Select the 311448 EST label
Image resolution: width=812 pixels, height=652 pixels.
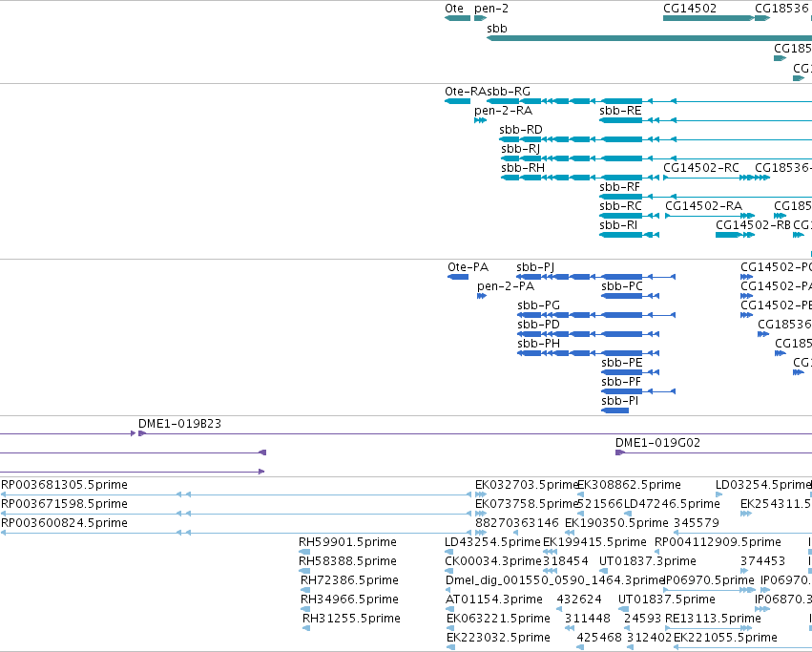[x=588, y=620]
